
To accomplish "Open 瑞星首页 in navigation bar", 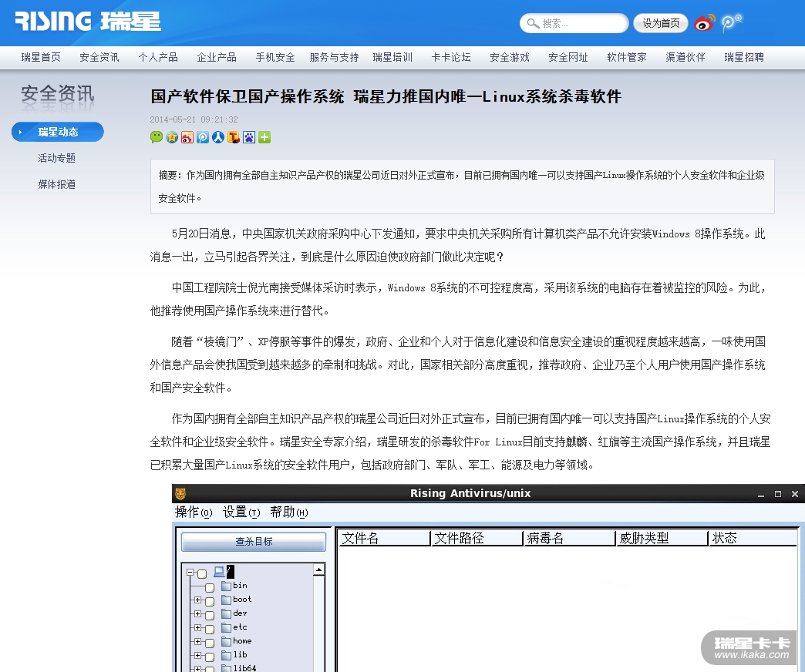I will tap(41, 58).
